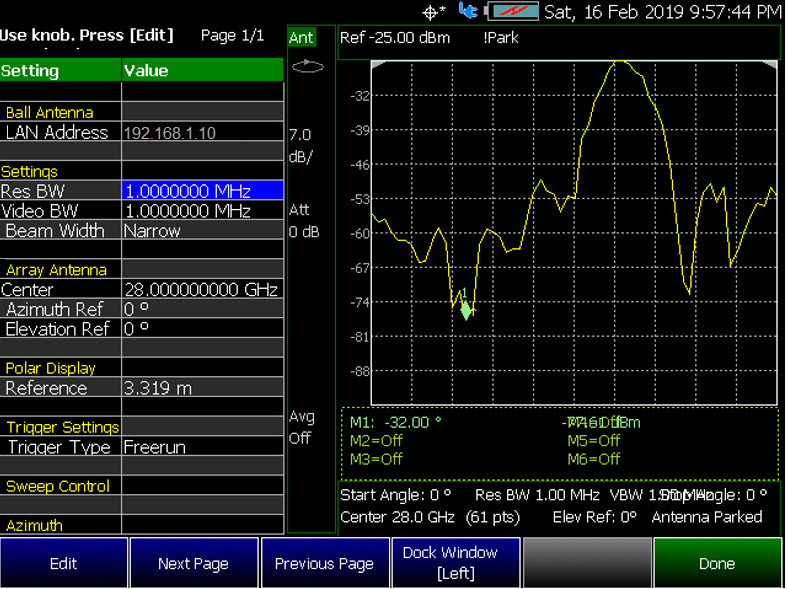Click the Value column header

203,70
